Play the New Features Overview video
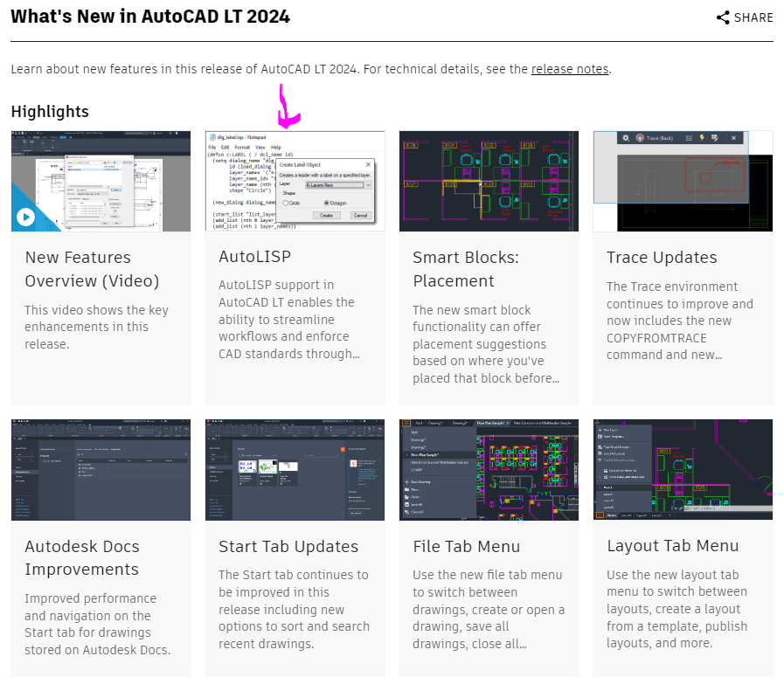The width and height of the screenshot is (784, 684). pyautogui.click(x=25, y=215)
